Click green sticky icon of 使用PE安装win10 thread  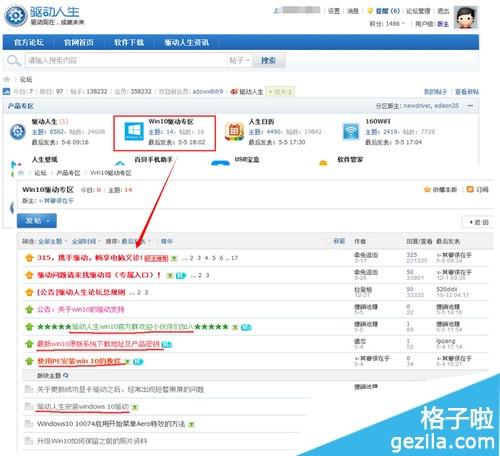pyautogui.click(x=29, y=361)
